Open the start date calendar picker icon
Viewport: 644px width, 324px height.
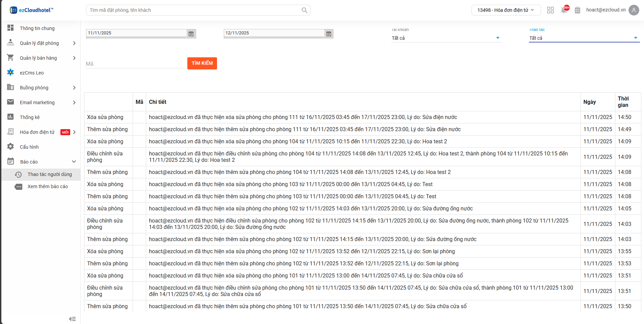[191, 34]
